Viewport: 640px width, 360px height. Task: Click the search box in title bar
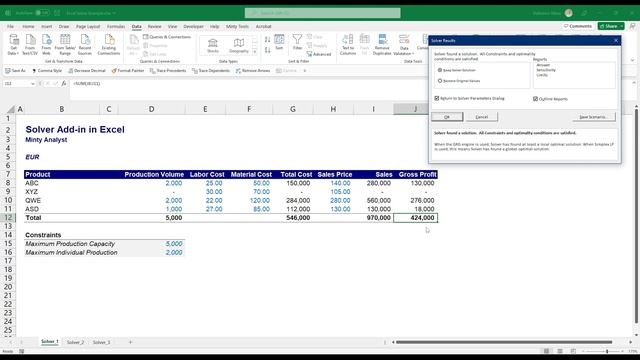(x=322, y=13)
